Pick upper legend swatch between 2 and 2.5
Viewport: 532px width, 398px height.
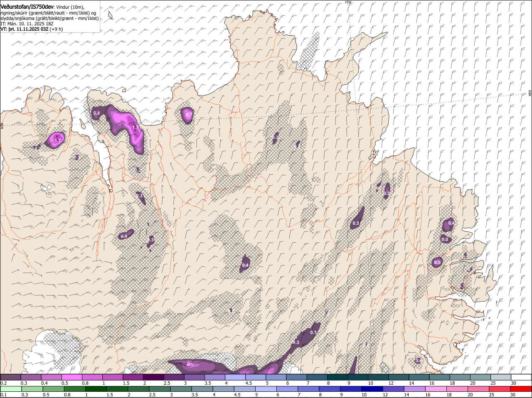click(x=153, y=377)
